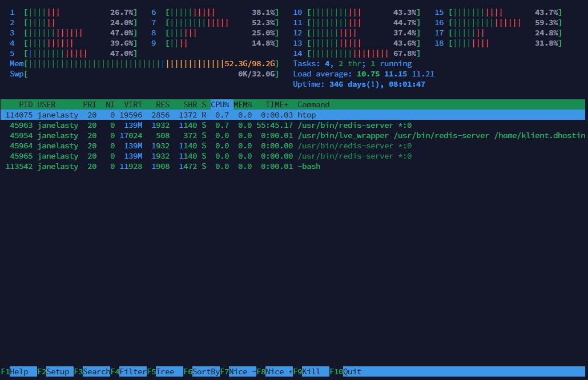Click the Command column header
588x380 pixels.
tap(313, 104)
